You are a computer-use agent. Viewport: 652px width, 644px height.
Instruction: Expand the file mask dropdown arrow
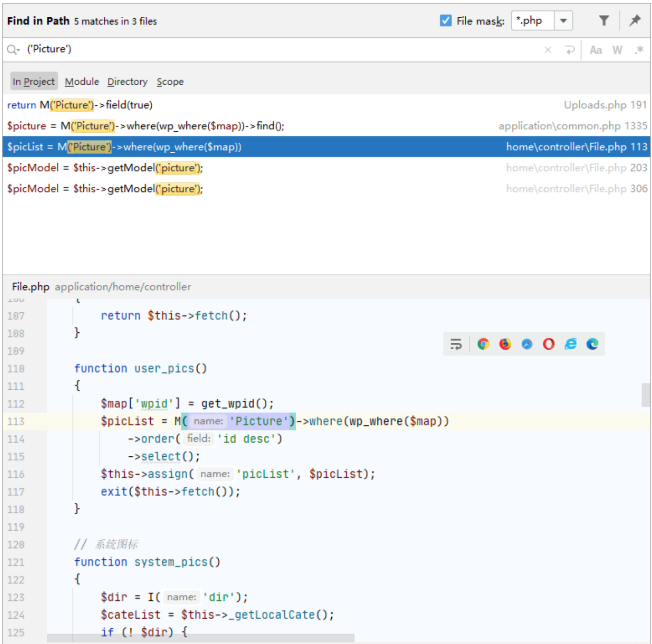[x=563, y=21]
